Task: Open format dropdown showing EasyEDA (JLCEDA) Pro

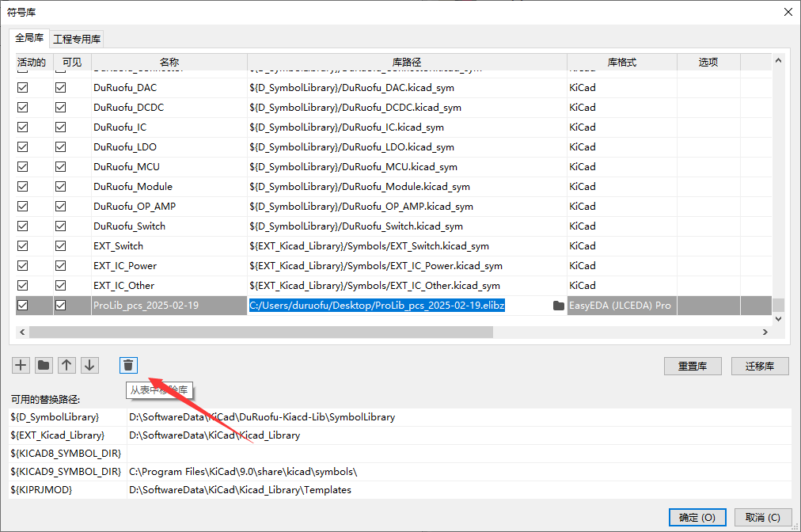Action: tap(621, 306)
